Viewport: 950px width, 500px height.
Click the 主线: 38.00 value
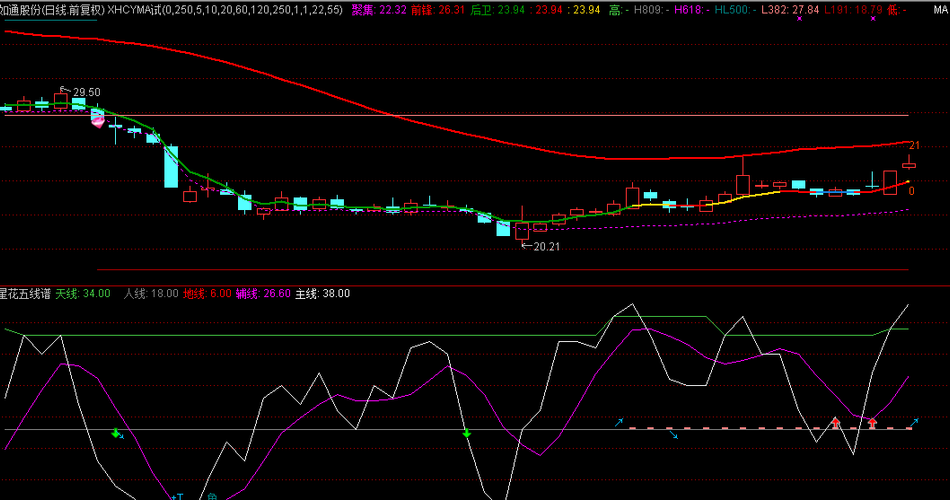[322, 293]
